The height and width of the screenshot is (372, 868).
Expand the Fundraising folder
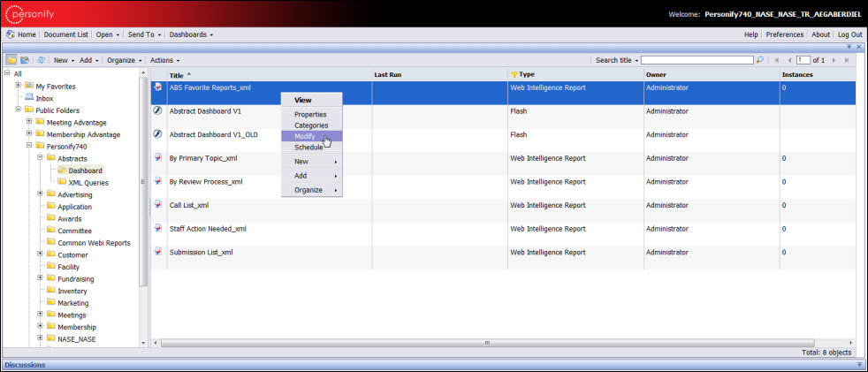point(41,277)
